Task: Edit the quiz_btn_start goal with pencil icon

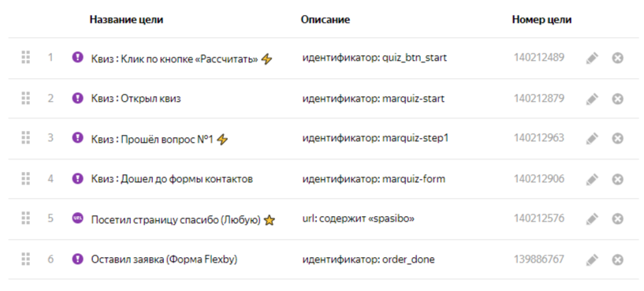Action: pos(592,58)
